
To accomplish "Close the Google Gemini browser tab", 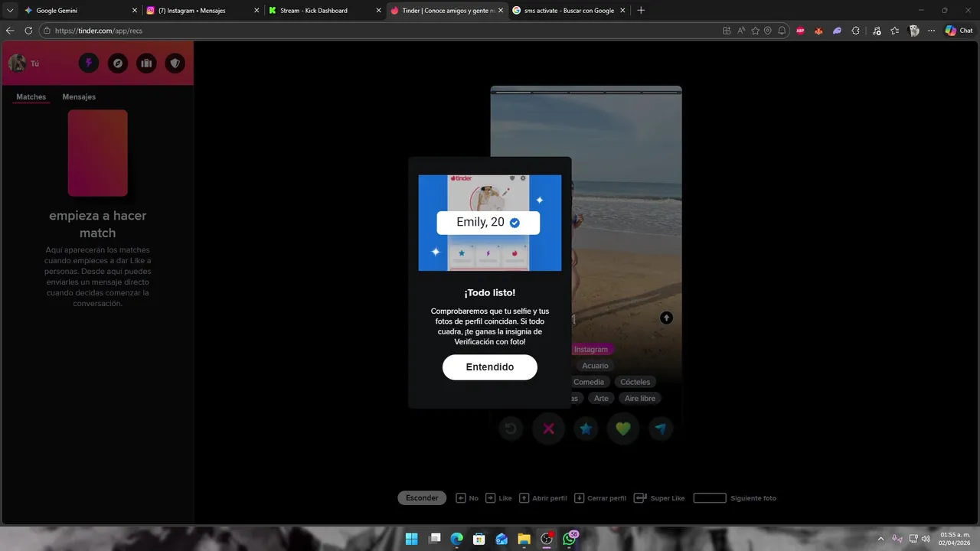I will point(135,11).
